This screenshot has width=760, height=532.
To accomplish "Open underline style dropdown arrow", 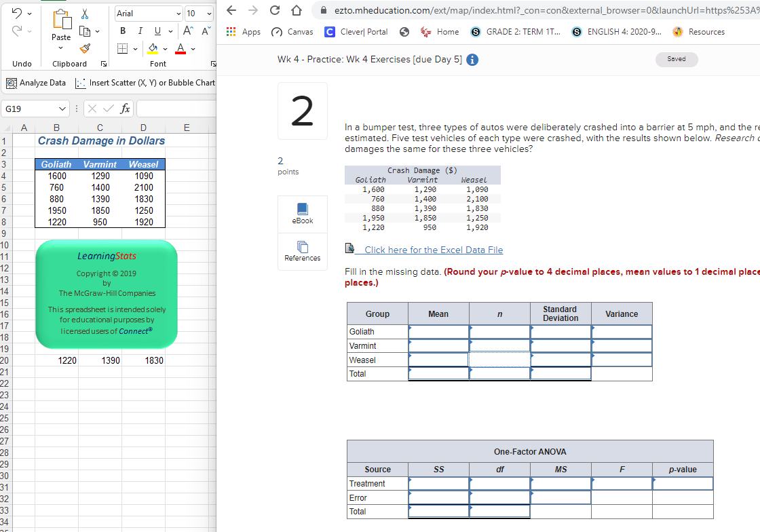I will point(170,31).
